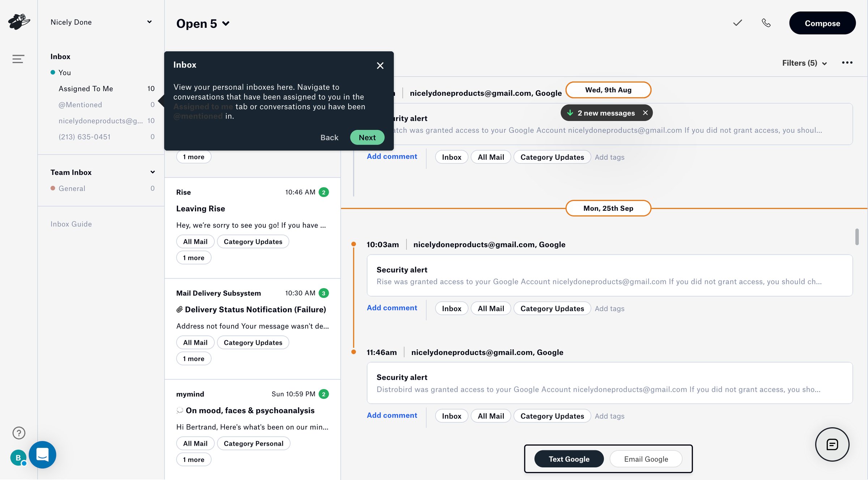Open the help question mark icon
Viewport: 868px width, 480px height.
coord(19,433)
